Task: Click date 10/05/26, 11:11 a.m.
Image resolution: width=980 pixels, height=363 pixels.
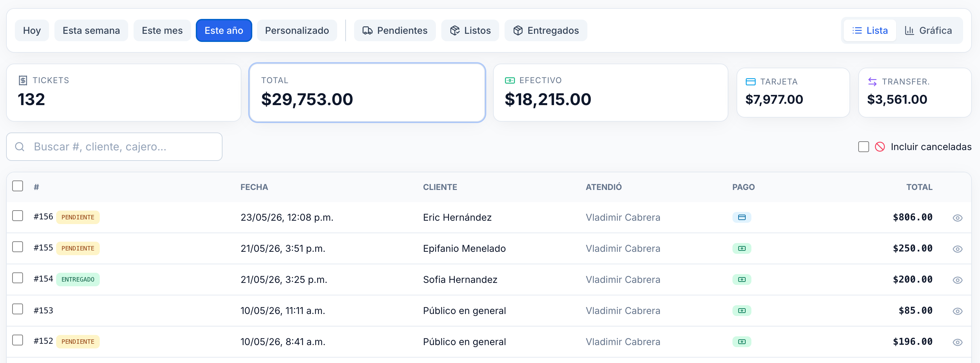Action: [x=283, y=311]
